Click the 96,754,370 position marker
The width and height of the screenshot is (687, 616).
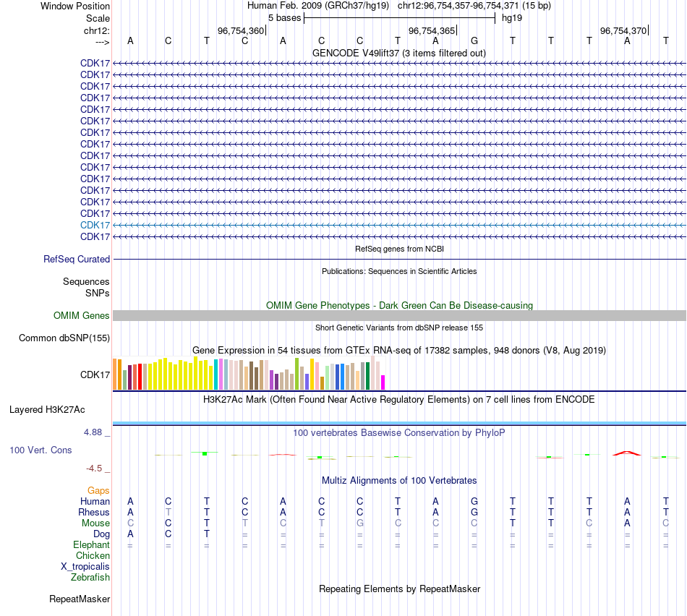tap(623, 30)
